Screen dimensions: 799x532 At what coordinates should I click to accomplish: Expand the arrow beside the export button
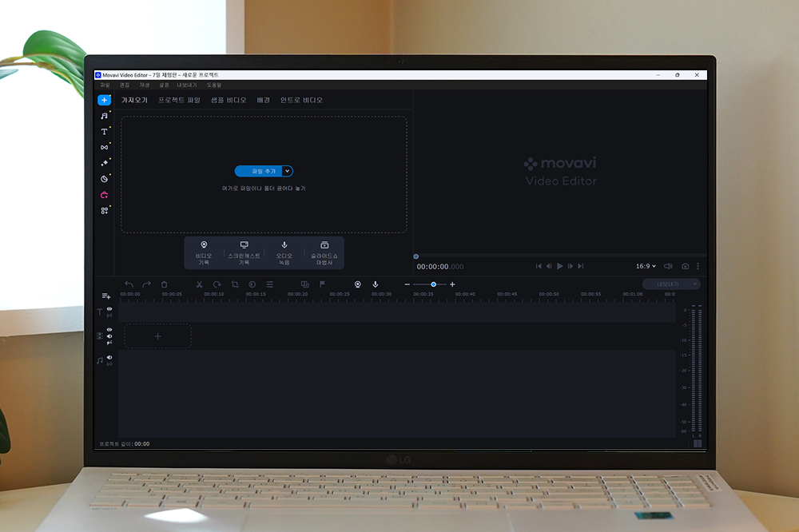coord(694,284)
